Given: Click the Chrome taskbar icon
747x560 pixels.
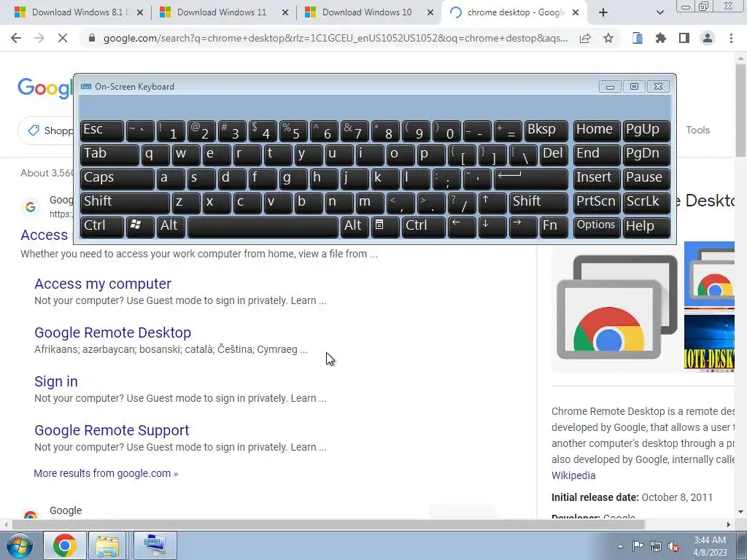Looking at the screenshot, I should (65, 545).
